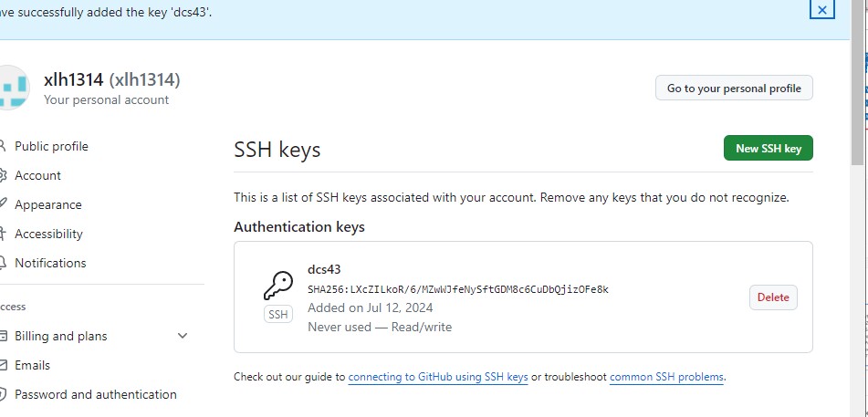The height and width of the screenshot is (417, 868).
Task: Click the key icon beside dcs43
Action: point(277,287)
